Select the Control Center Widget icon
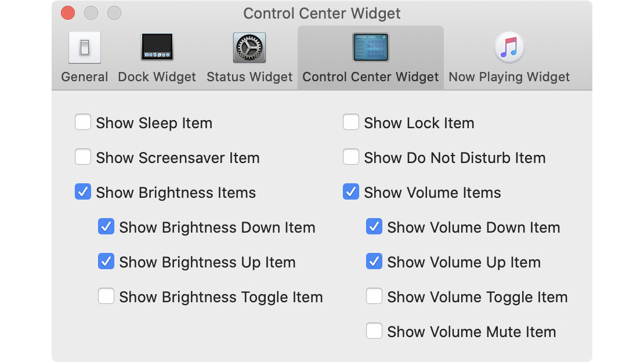Image resolution: width=644 pixels, height=362 pixels. pos(371,47)
